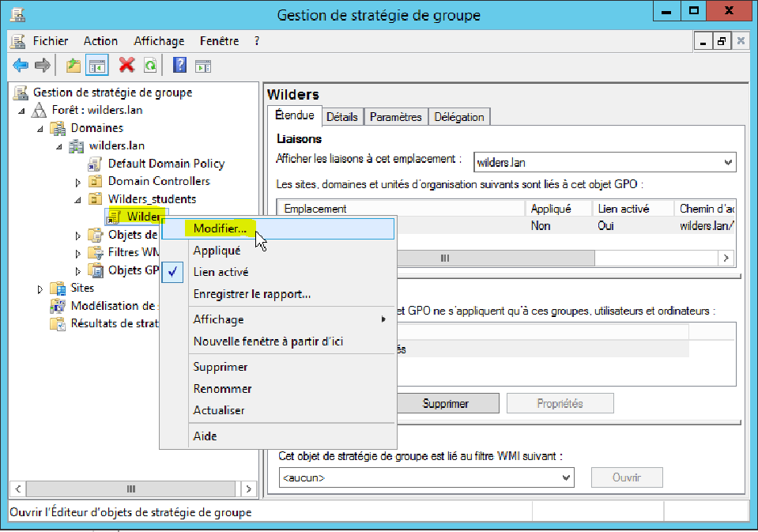
Task: Switch to the "Paramètres" tab
Action: 395,115
